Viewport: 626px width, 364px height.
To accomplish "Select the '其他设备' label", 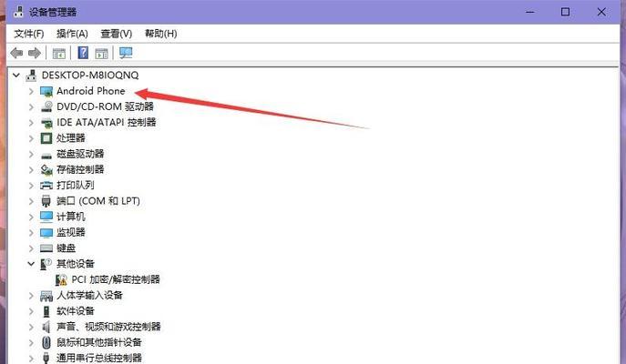I will pyautogui.click(x=76, y=264).
